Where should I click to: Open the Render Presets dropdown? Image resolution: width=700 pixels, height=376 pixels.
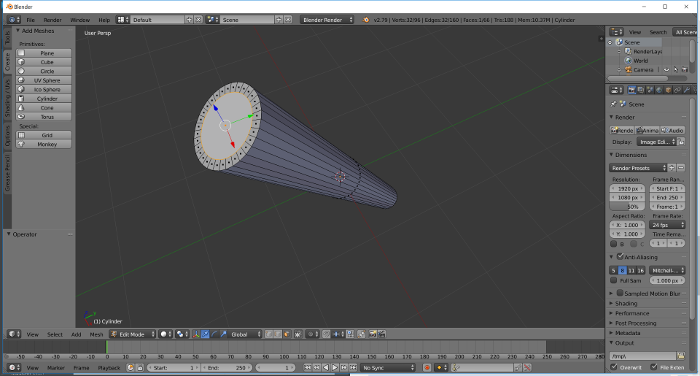638,168
